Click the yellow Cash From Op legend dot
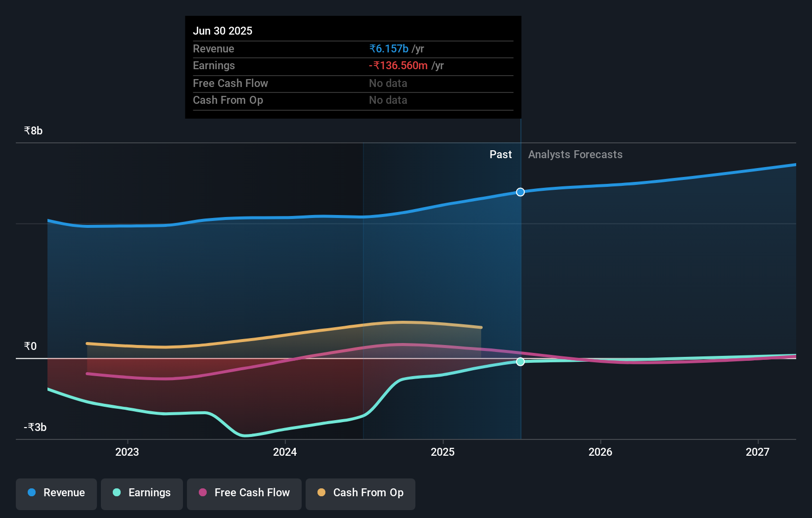Screen dimensions: 812x518 pos(321,493)
